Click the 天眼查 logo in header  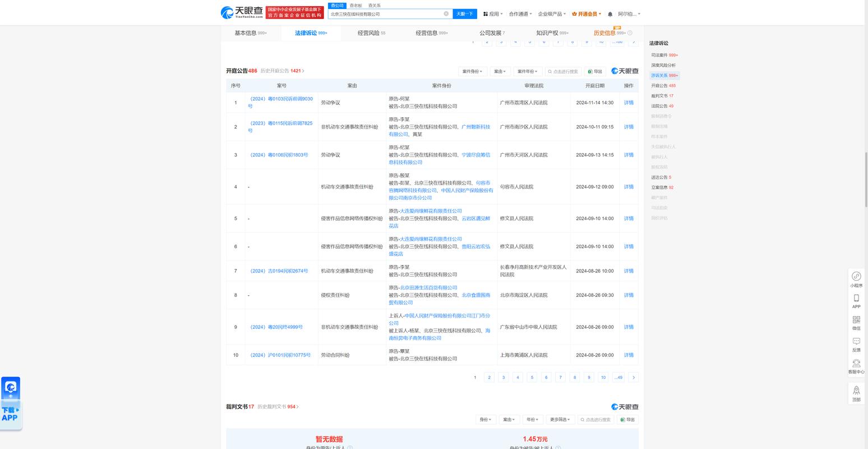(242, 12)
